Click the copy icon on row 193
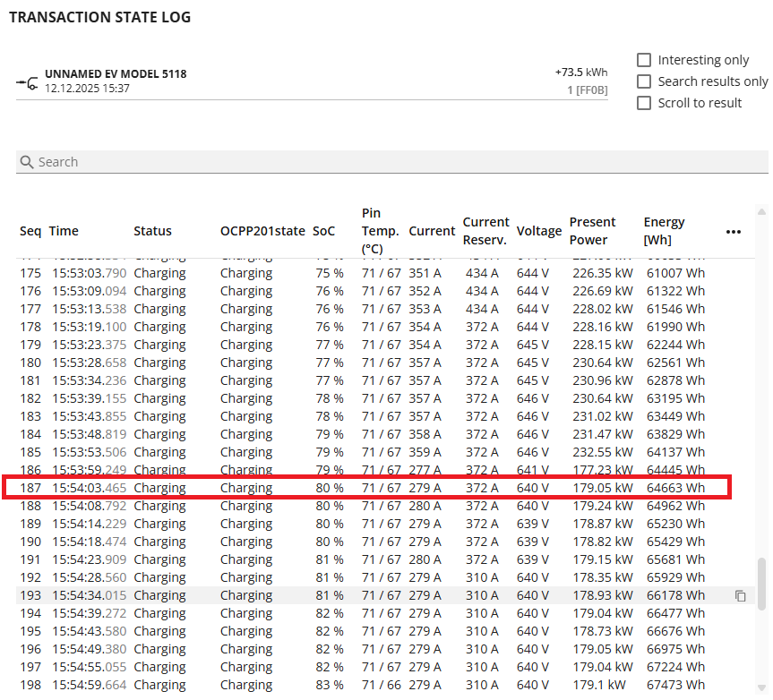773x700 pixels. [740, 596]
